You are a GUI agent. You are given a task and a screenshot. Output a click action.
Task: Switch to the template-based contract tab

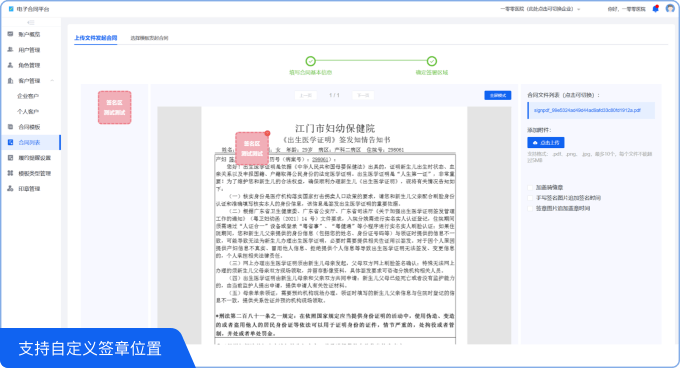pyautogui.click(x=149, y=38)
